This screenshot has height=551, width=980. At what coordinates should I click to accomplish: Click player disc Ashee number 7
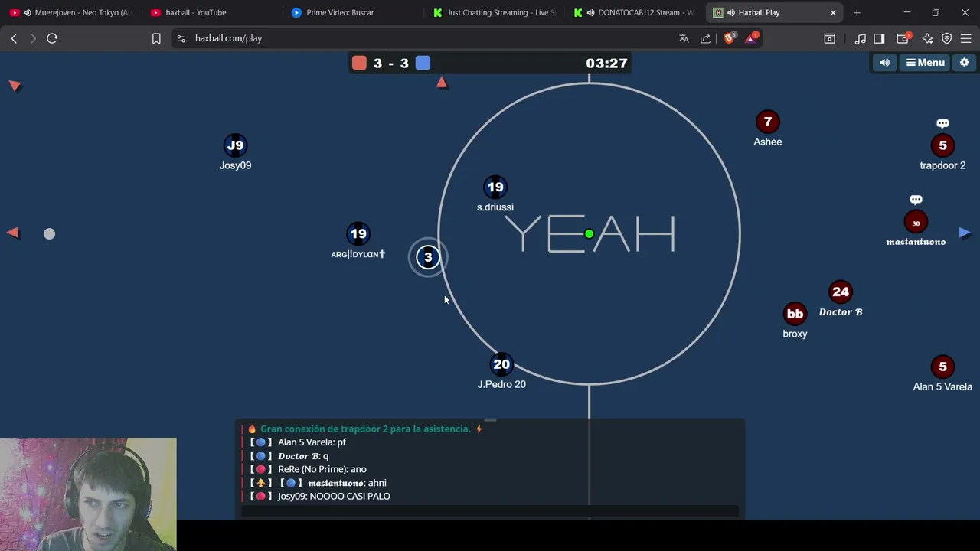coord(768,122)
